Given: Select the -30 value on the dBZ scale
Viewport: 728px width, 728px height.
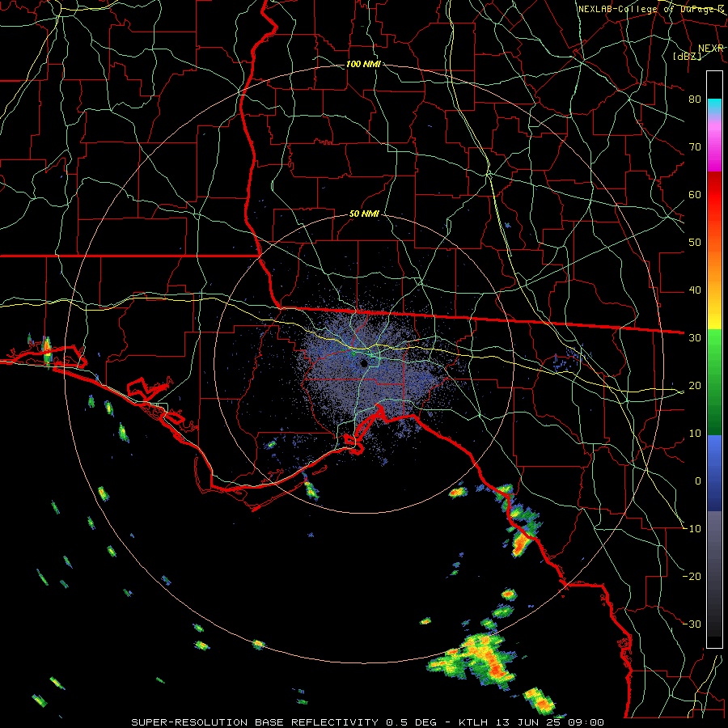Looking at the screenshot, I should pos(692,624).
